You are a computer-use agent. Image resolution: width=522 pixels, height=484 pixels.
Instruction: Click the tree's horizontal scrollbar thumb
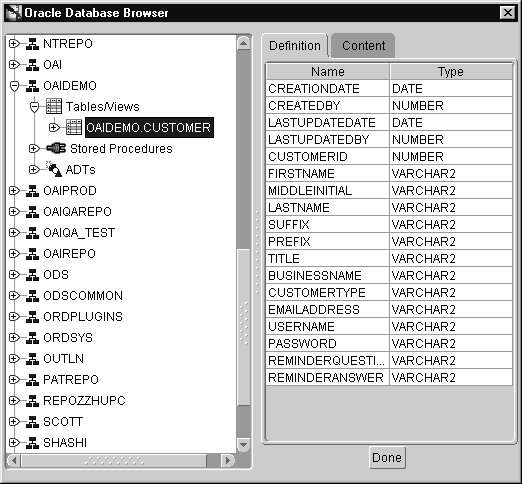point(114,461)
